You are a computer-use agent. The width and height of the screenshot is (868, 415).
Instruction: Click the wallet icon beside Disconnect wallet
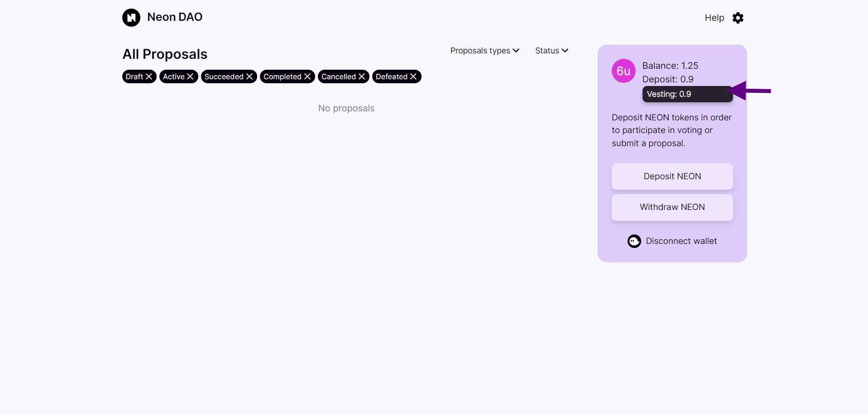[634, 241]
